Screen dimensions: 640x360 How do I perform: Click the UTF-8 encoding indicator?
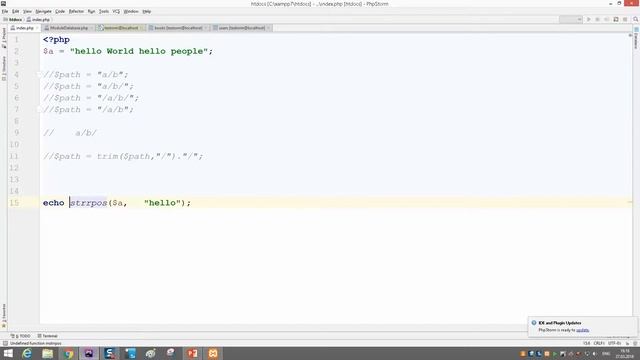point(614,343)
